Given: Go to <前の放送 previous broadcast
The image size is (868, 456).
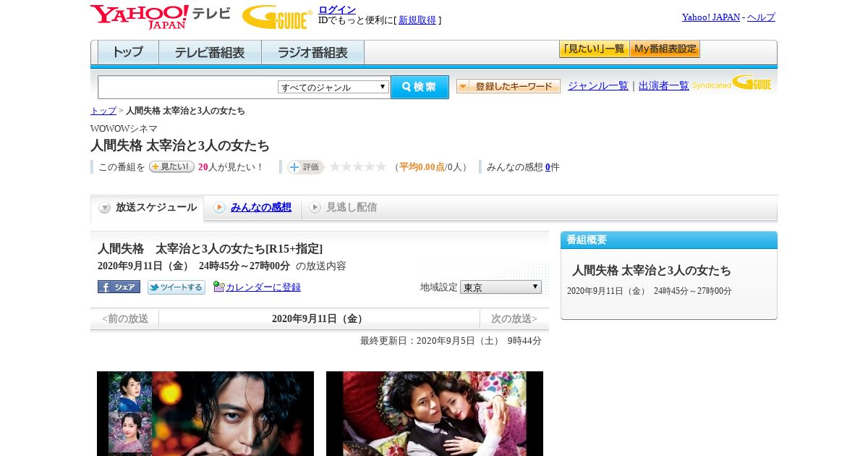Looking at the screenshot, I should [x=125, y=319].
